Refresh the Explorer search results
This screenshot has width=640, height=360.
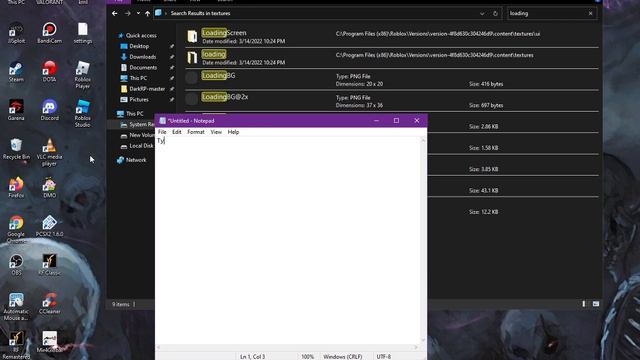pos(495,13)
